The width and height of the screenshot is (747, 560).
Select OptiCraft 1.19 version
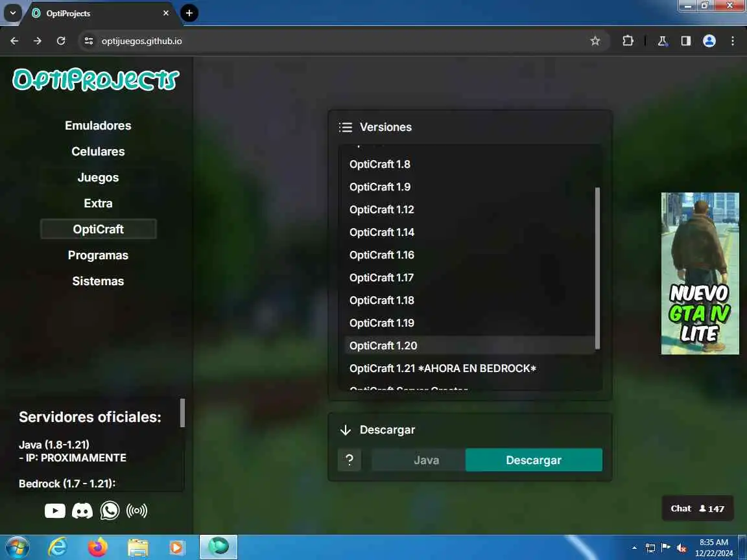point(469,323)
